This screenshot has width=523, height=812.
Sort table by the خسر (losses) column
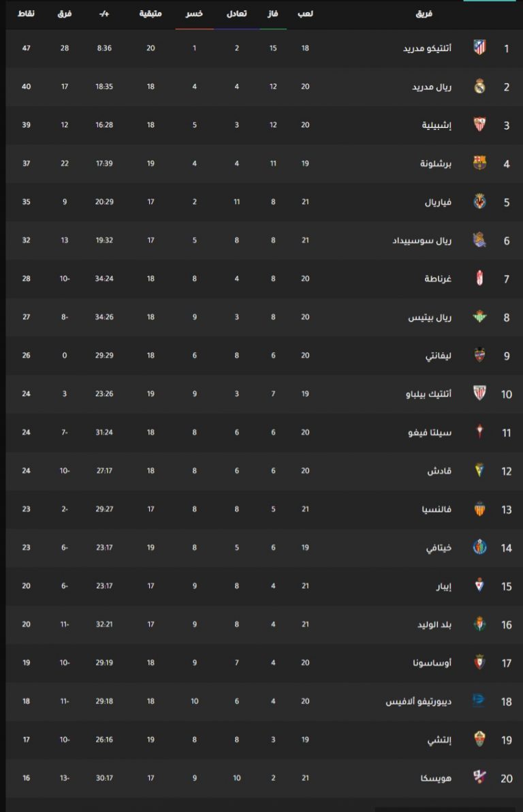195,14
